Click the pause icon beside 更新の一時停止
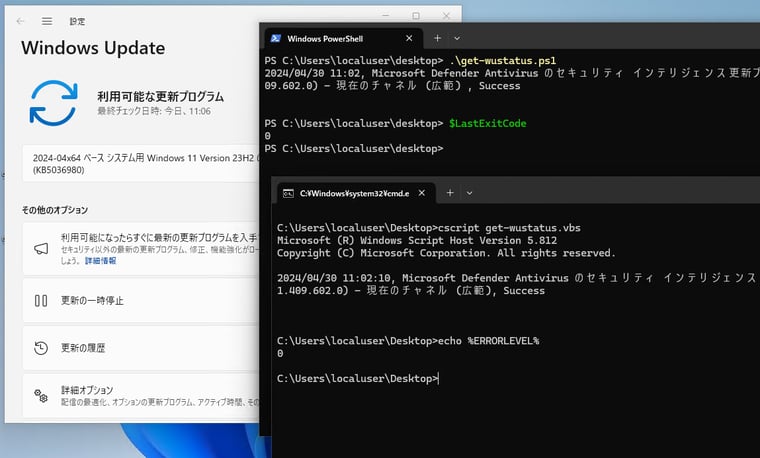Screen dimensions: 760x458 tap(41, 300)
